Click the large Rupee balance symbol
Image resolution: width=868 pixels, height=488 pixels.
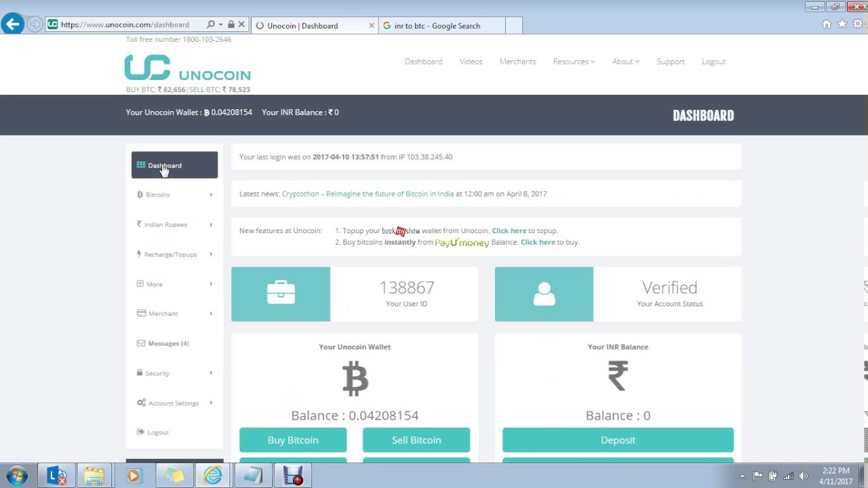[x=618, y=376]
